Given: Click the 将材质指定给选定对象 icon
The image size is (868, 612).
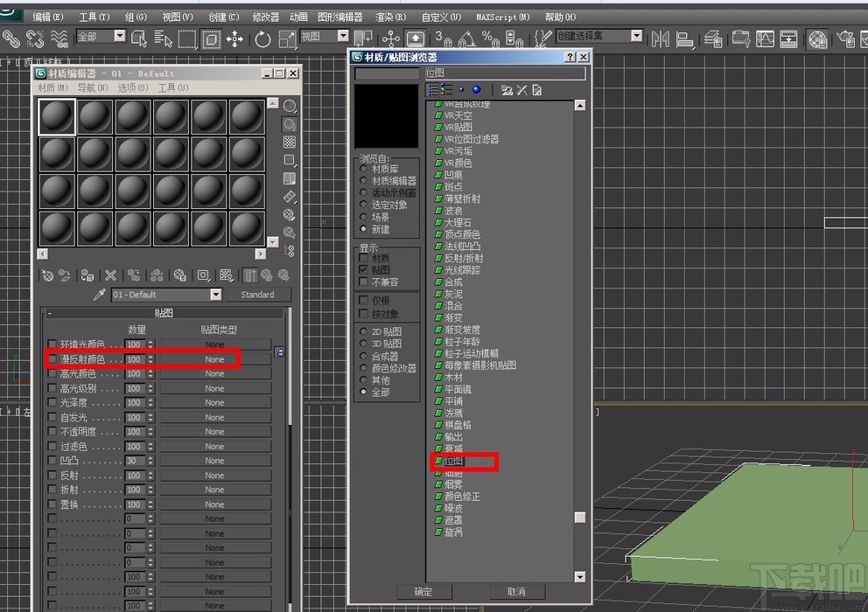Looking at the screenshot, I should coord(87,275).
